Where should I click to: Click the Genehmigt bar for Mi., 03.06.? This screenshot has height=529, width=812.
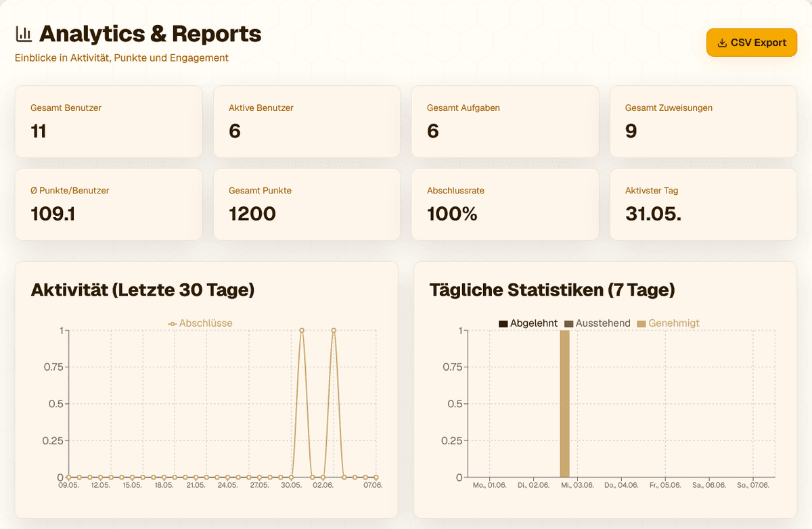[565, 404]
